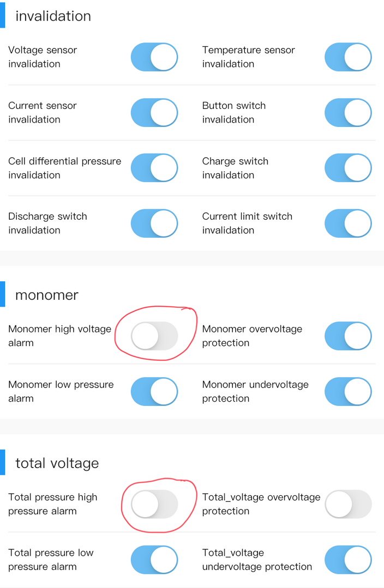Image resolution: width=384 pixels, height=588 pixels.
Task: Switch off Total_voltage undervoltage protection
Action: click(x=348, y=560)
